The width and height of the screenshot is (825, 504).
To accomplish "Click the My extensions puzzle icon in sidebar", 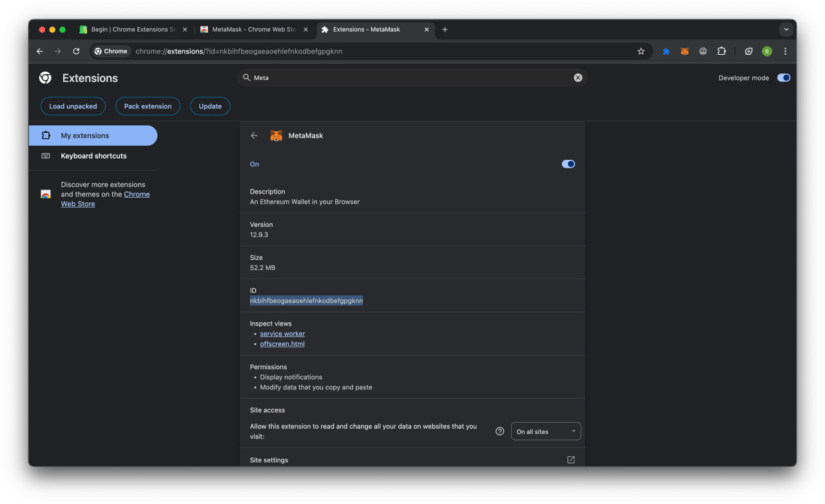I will pyautogui.click(x=46, y=135).
